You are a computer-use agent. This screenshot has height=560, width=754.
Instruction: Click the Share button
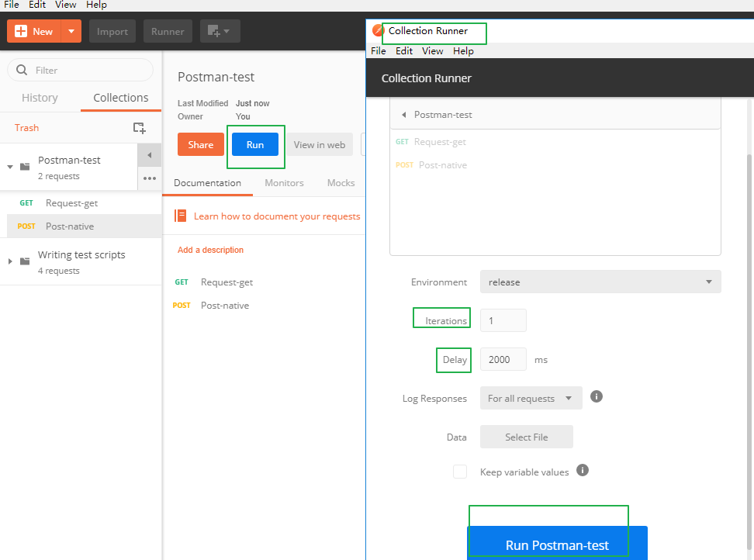coord(200,145)
